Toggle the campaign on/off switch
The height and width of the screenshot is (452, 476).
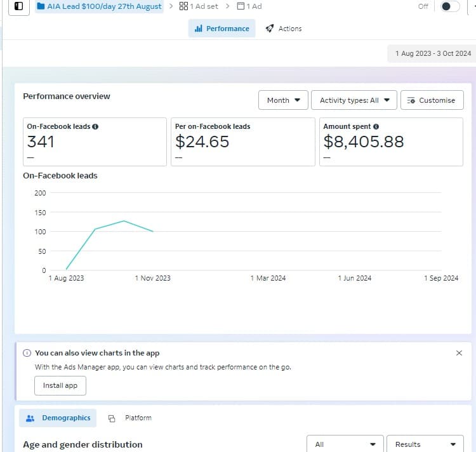click(x=449, y=6)
